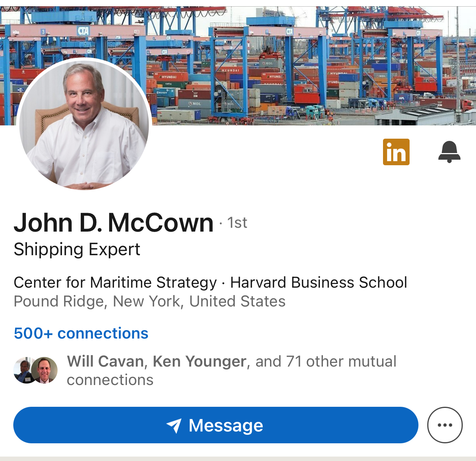Image resolution: width=476 pixels, height=461 pixels.
Task: Tap the 1st degree connection label
Action: (237, 223)
